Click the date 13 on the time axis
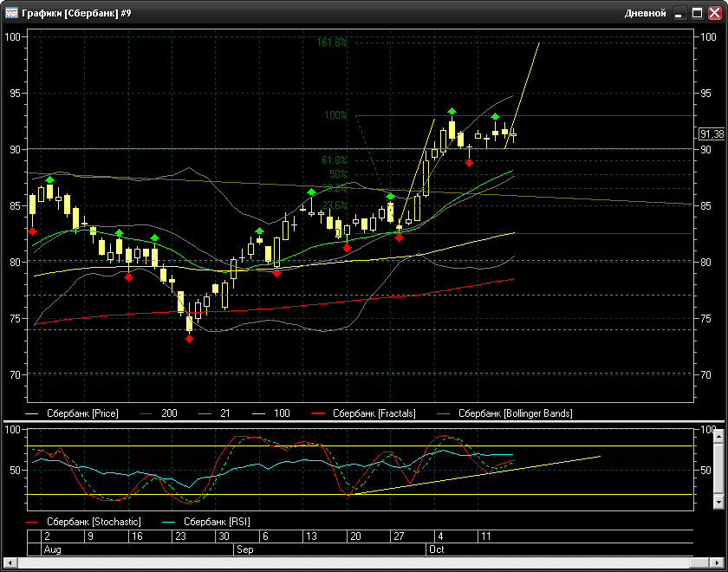 click(x=311, y=536)
